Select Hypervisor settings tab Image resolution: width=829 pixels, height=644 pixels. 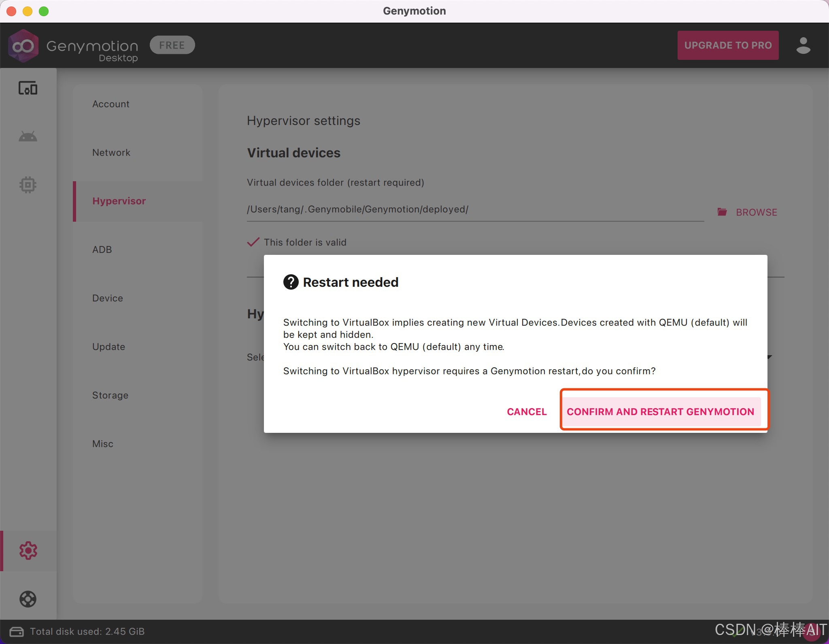138,201
